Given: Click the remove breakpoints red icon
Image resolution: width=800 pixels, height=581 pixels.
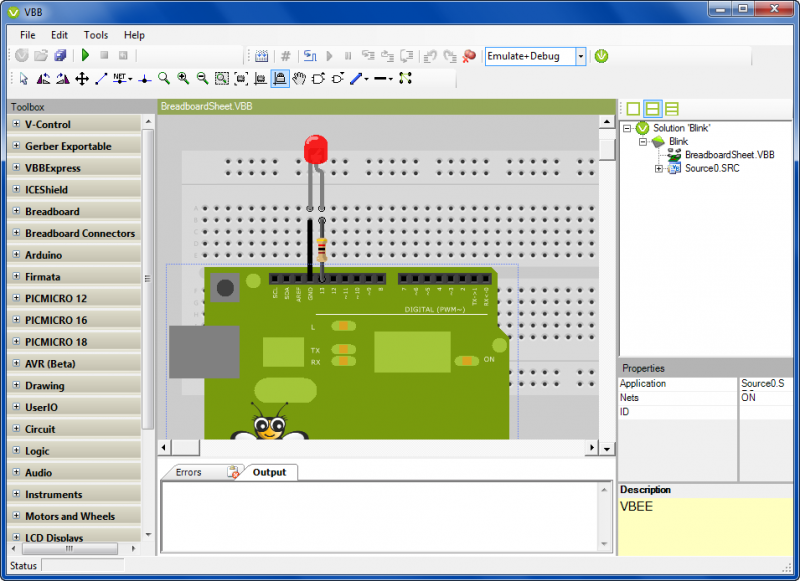Looking at the screenshot, I should pyautogui.click(x=469, y=56).
